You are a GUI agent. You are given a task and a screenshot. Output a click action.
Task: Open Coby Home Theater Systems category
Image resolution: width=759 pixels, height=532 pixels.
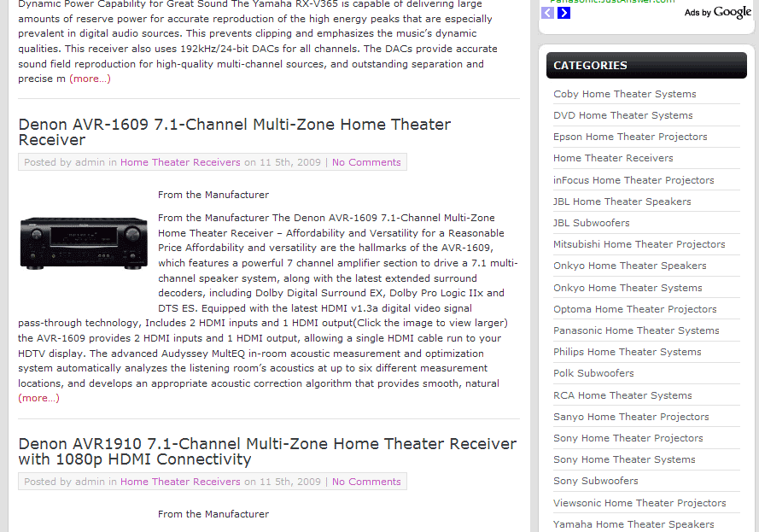coord(624,94)
